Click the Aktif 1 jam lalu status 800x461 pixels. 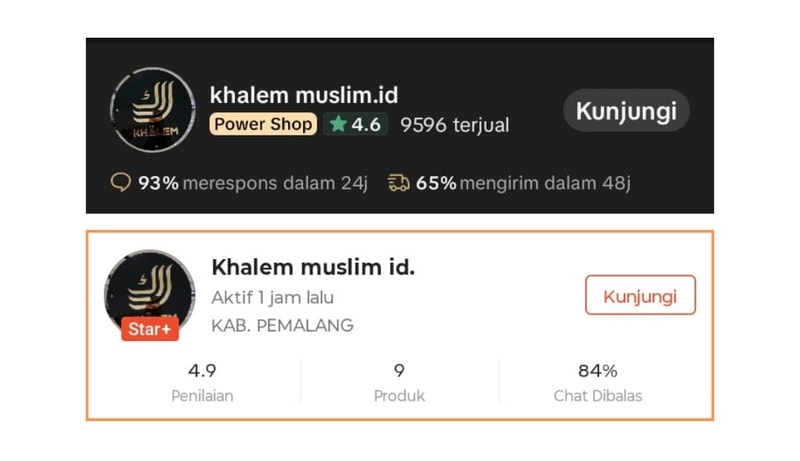pyautogui.click(x=272, y=297)
